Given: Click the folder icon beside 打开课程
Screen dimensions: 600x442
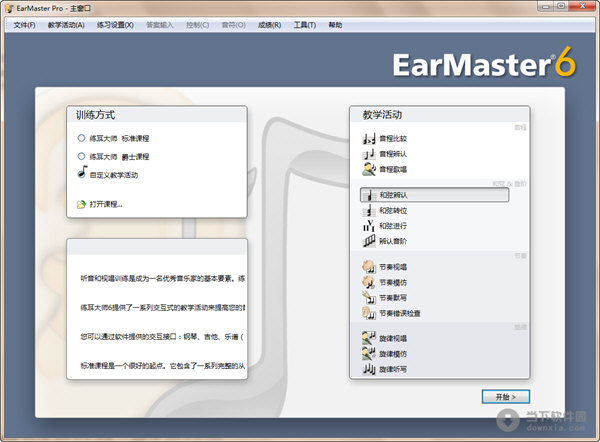Looking at the screenshot, I should [81, 204].
